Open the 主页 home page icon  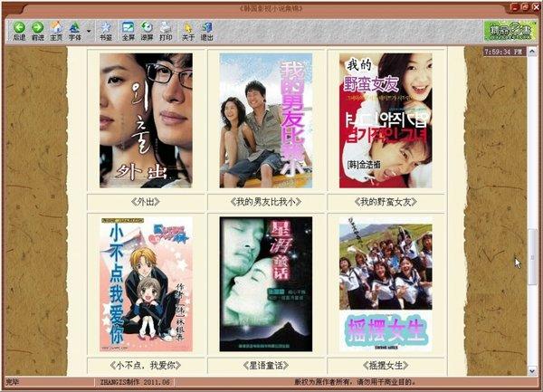pos(56,31)
